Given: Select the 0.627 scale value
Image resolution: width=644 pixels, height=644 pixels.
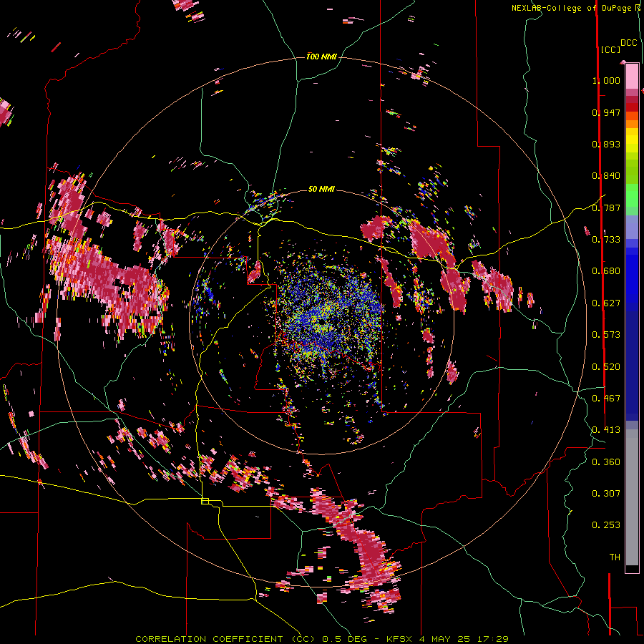Looking at the screenshot, I should (x=606, y=303).
